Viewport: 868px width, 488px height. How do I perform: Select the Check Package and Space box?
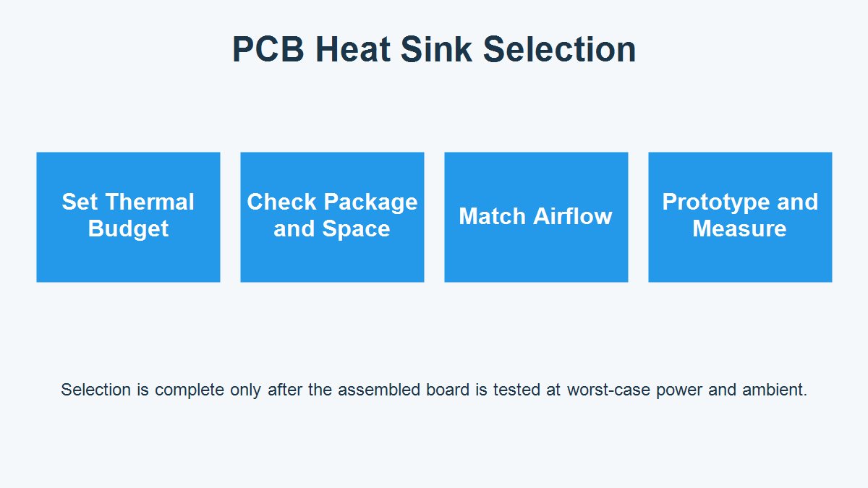(x=332, y=217)
